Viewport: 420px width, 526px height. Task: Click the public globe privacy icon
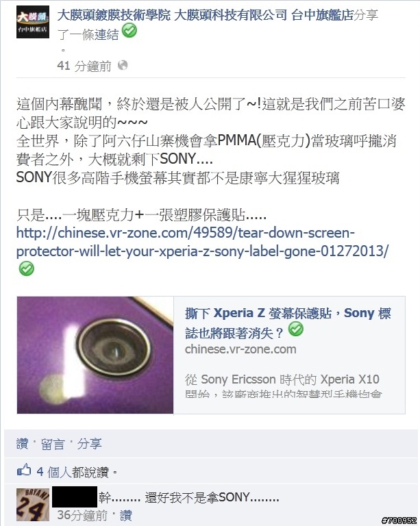point(123,65)
